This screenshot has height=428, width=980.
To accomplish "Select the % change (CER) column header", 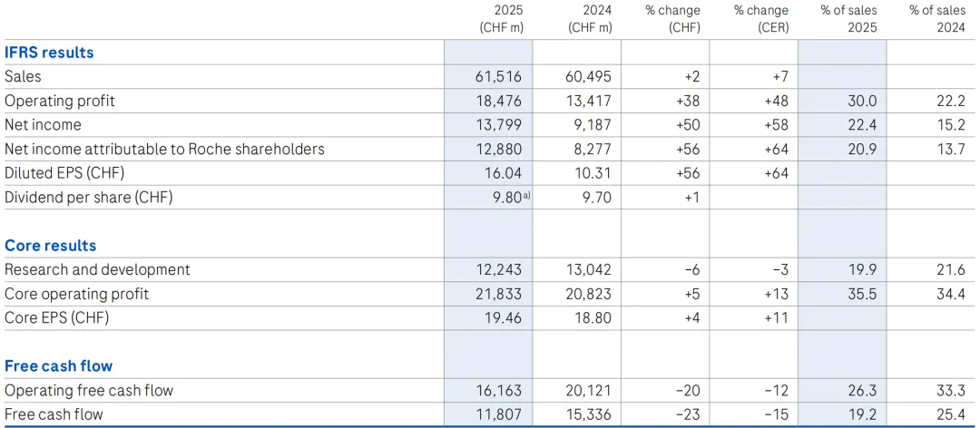I will 761,19.
